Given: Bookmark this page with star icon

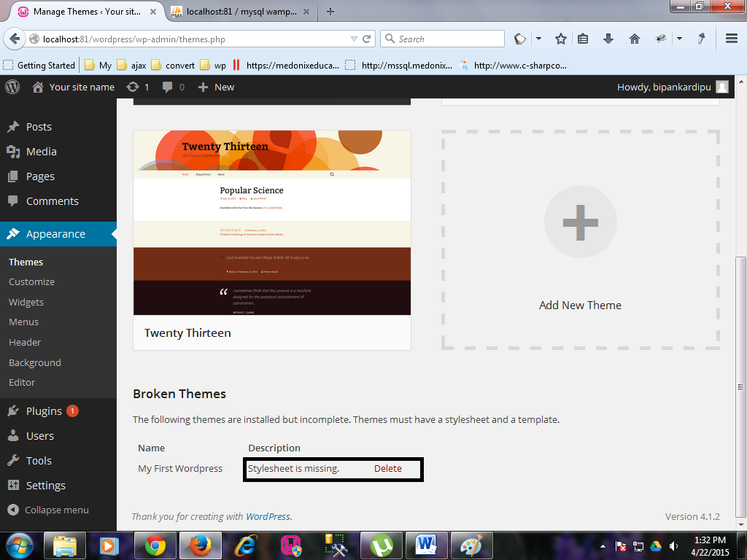Looking at the screenshot, I should click(x=561, y=39).
